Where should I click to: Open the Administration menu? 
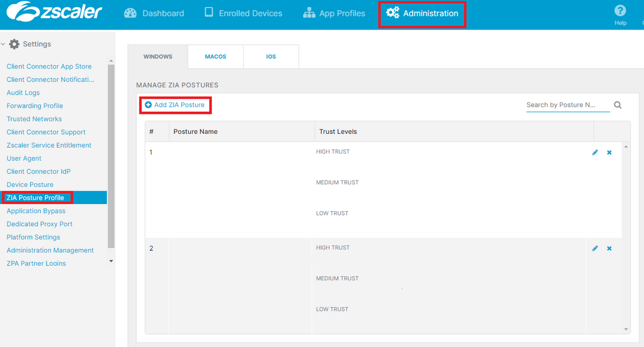pyautogui.click(x=422, y=13)
